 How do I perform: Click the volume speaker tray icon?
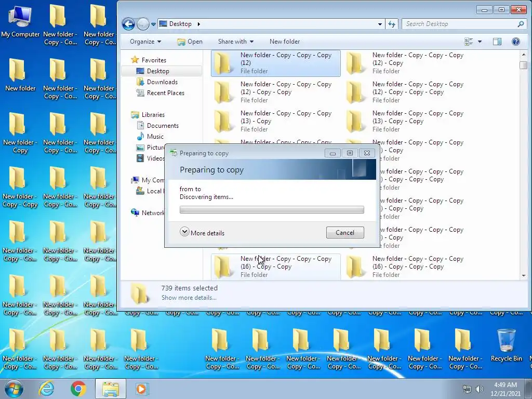pyautogui.click(x=480, y=389)
